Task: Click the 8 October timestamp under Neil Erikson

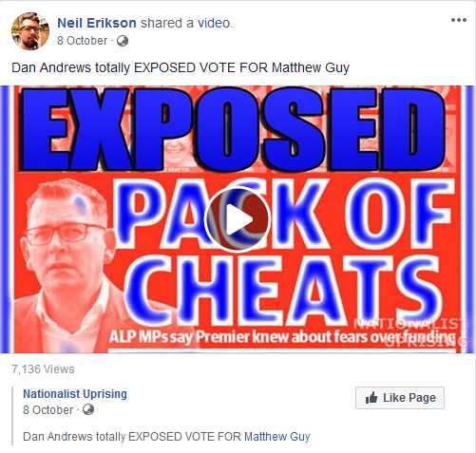Action: tap(82, 41)
